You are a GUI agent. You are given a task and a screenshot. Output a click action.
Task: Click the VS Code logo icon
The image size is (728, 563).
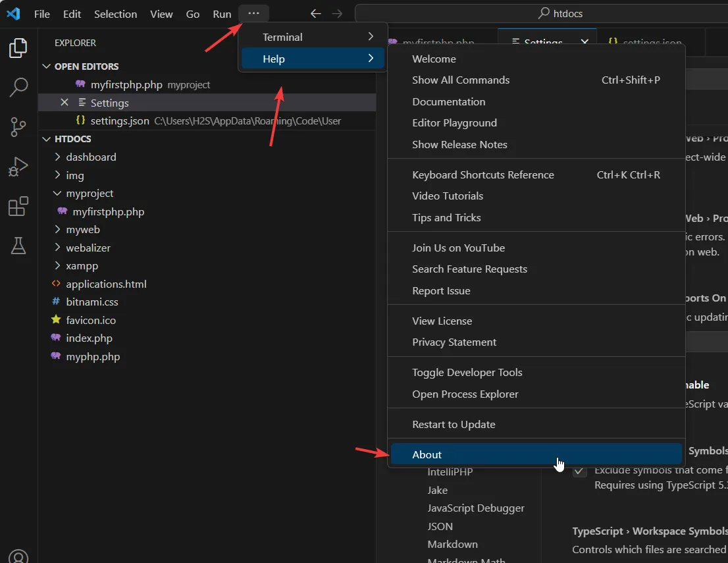point(13,13)
